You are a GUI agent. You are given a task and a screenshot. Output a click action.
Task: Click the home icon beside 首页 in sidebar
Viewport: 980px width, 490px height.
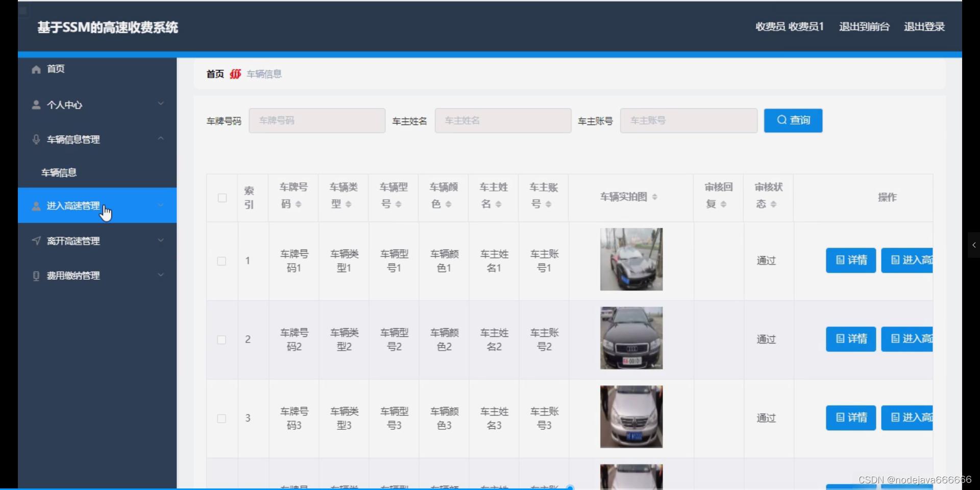point(36,69)
